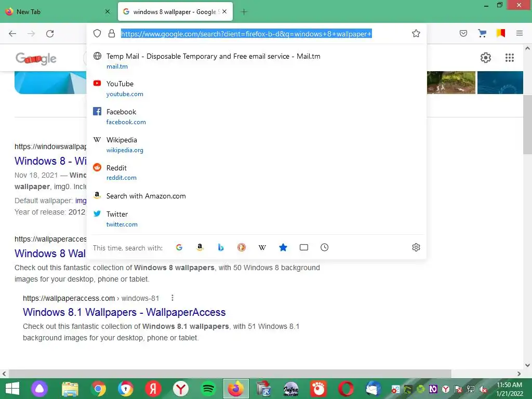Click the shopping cart extension icon
The width and height of the screenshot is (532, 399).
coord(482,33)
